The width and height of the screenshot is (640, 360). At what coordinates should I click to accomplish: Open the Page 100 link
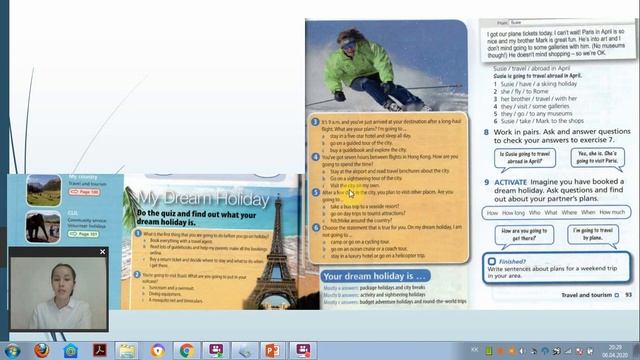pyautogui.click(x=84, y=191)
